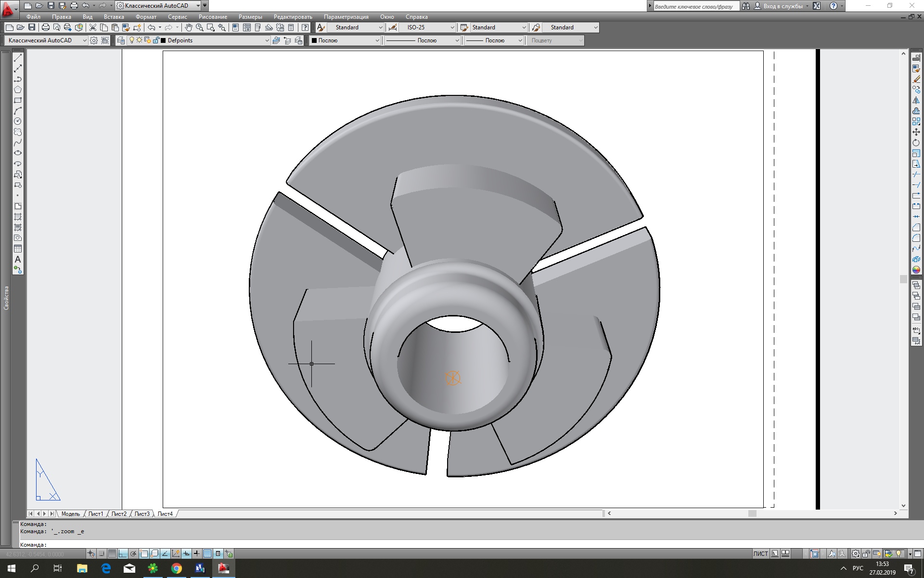924x578 pixels.
Task: Open the QuickCalc calculator icon
Action: [x=291, y=27]
